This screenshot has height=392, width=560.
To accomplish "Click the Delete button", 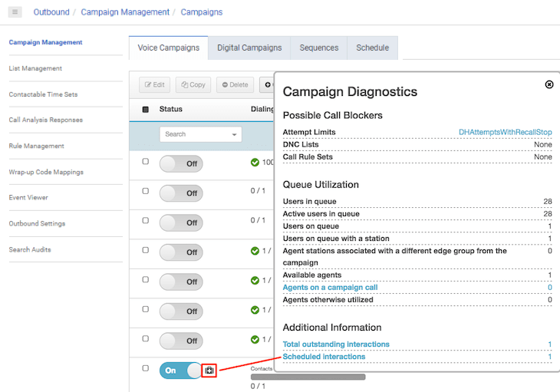I will coord(235,85).
